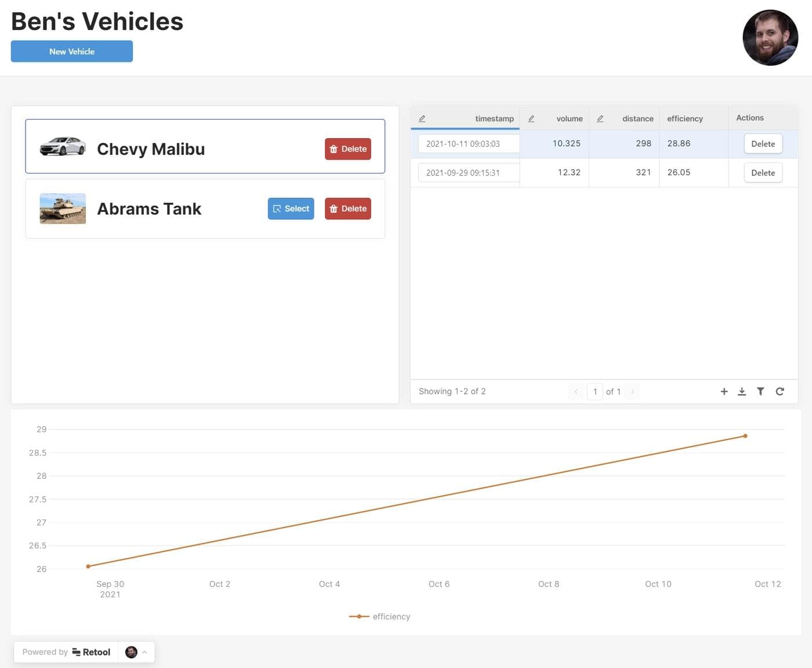Click the pencil icon beside volume header

point(531,118)
